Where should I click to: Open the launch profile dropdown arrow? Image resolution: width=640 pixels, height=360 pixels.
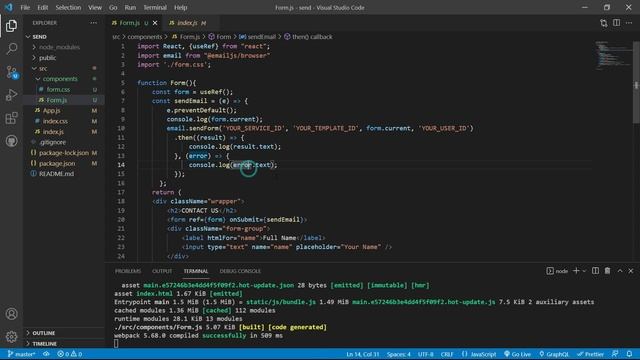click(x=584, y=271)
